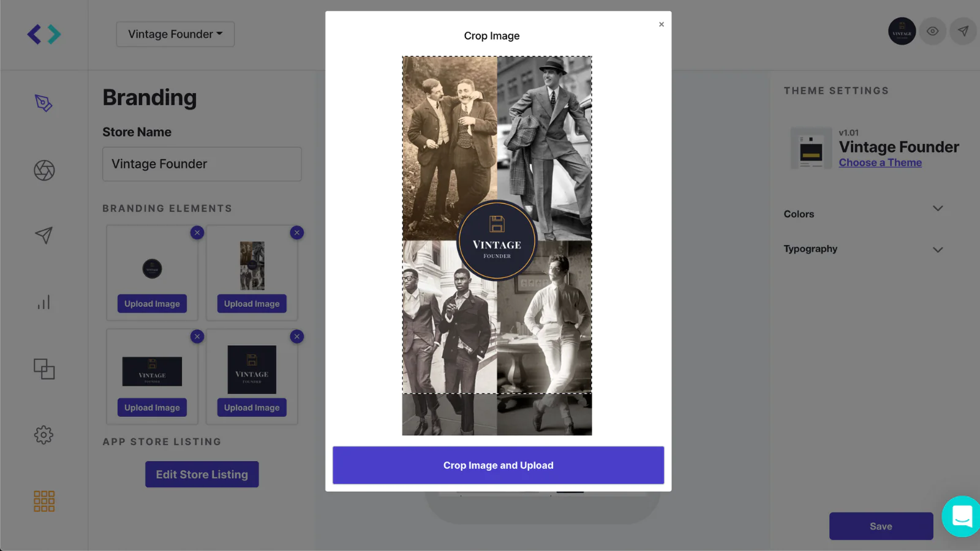980x551 pixels.
Task: Click the app logo chevrons icon
Action: (44, 34)
